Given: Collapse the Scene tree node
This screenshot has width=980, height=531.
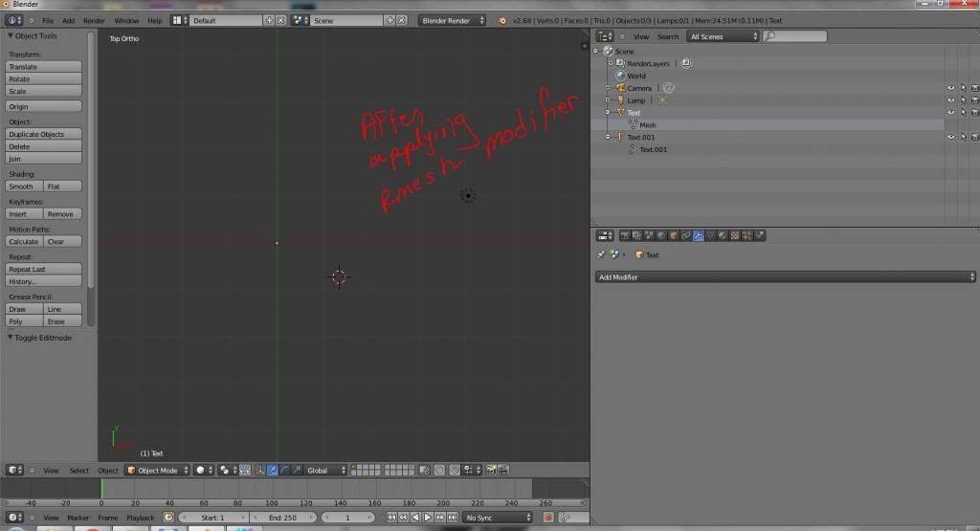Looking at the screenshot, I should [x=595, y=52].
